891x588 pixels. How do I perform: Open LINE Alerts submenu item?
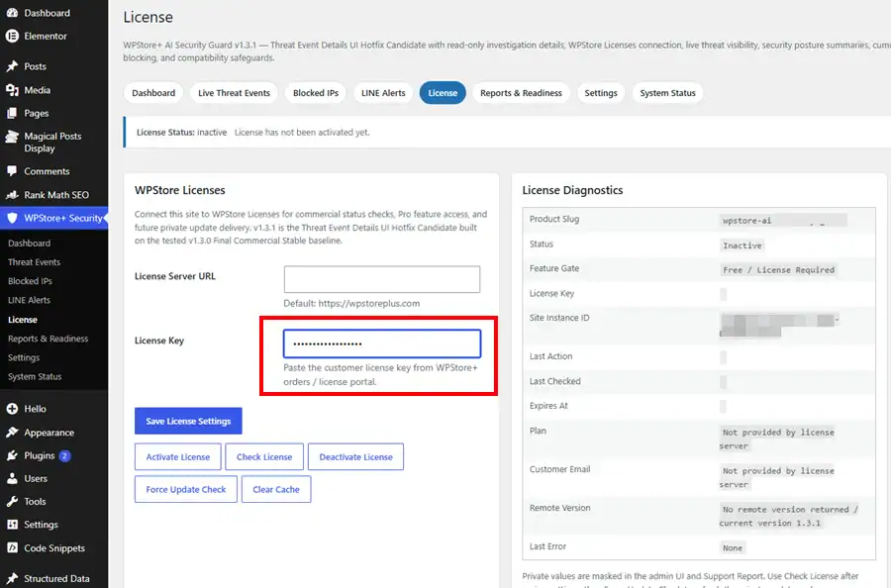coord(29,300)
